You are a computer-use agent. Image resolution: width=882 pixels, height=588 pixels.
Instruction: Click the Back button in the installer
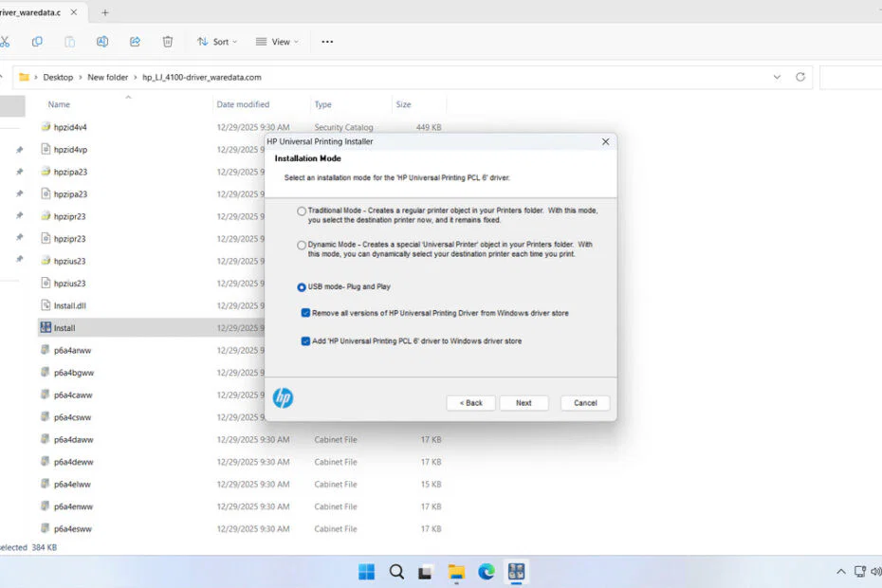click(x=471, y=402)
